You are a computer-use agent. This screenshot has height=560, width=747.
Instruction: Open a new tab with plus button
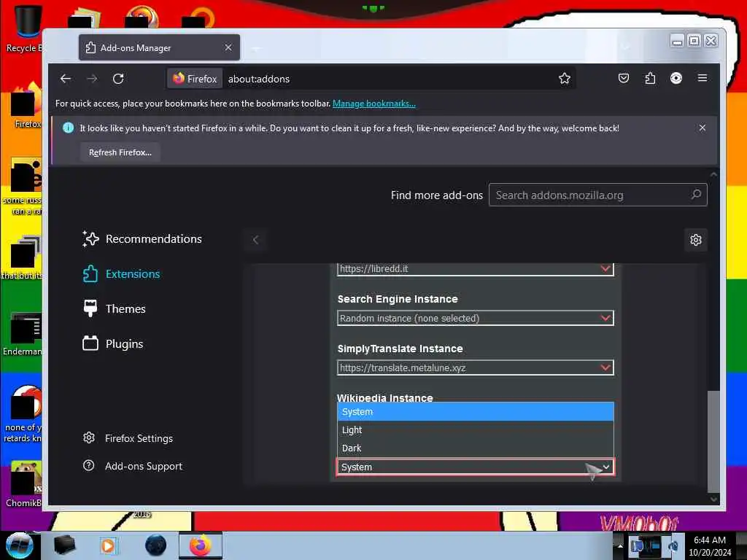pyautogui.click(x=256, y=48)
